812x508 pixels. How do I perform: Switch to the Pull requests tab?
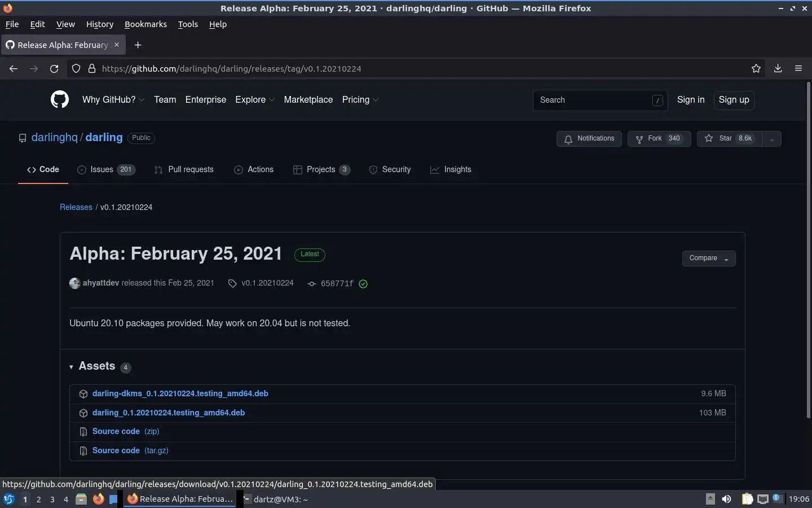[x=184, y=170]
